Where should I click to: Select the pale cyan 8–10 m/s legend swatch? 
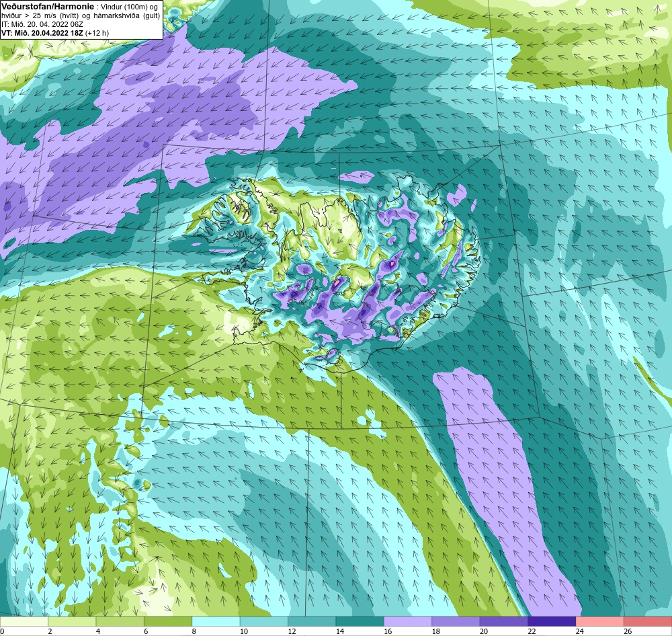pyautogui.click(x=216, y=621)
